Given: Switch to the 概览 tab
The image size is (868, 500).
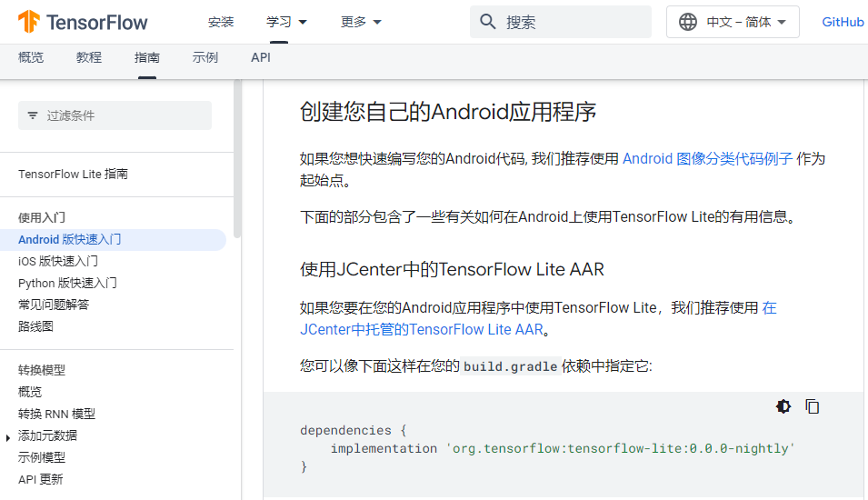Looking at the screenshot, I should 30,57.
